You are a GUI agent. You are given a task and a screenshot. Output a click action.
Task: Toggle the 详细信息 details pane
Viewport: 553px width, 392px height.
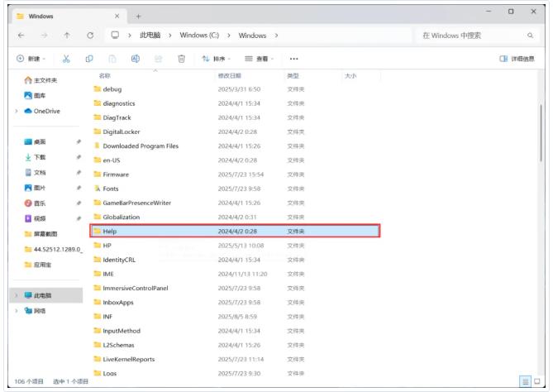[x=517, y=58]
